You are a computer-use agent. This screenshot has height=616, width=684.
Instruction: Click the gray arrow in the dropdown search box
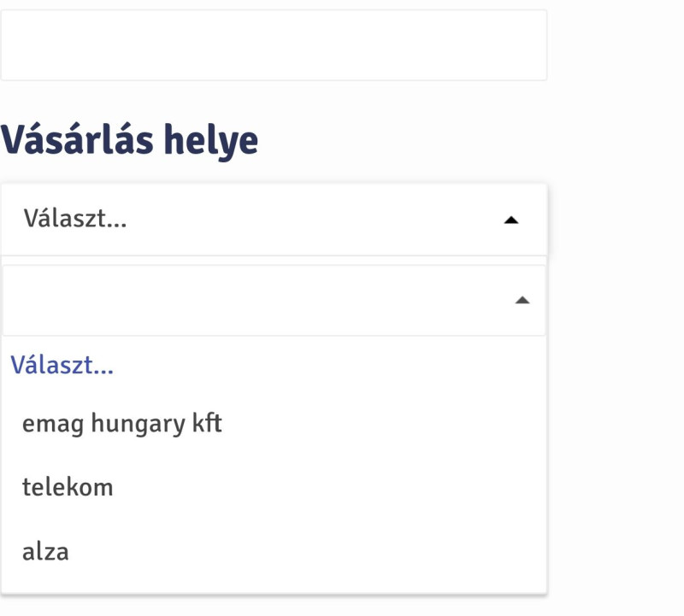click(x=523, y=301)
